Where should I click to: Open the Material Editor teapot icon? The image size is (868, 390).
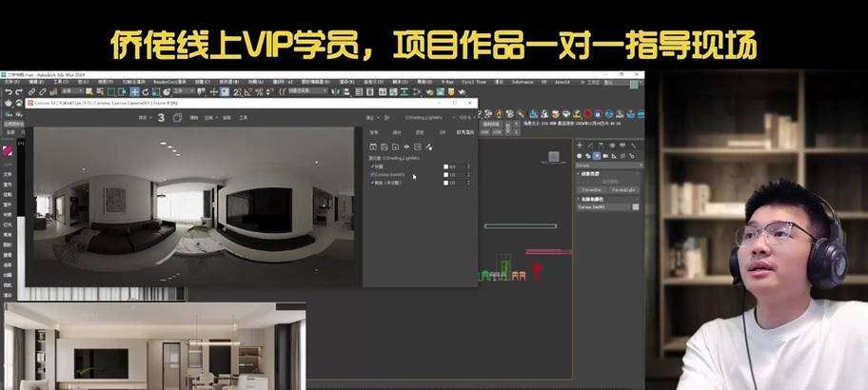(x=418, y=92)
